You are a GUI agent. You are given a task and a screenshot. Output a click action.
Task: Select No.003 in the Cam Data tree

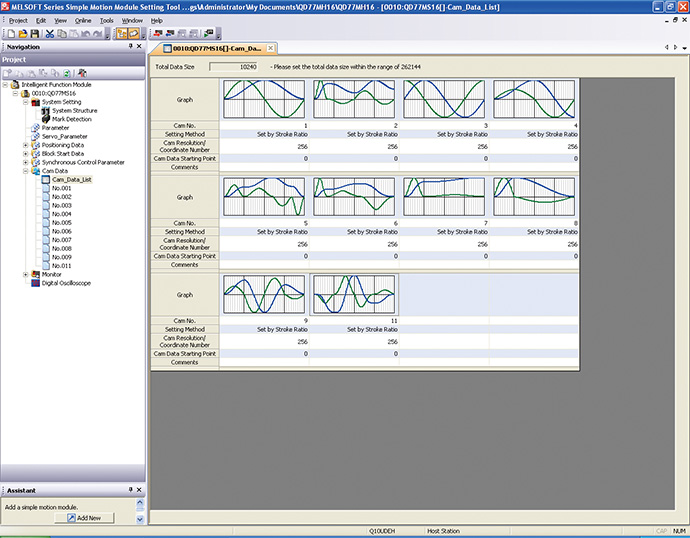pyautogui.click(x=61, y=205)
